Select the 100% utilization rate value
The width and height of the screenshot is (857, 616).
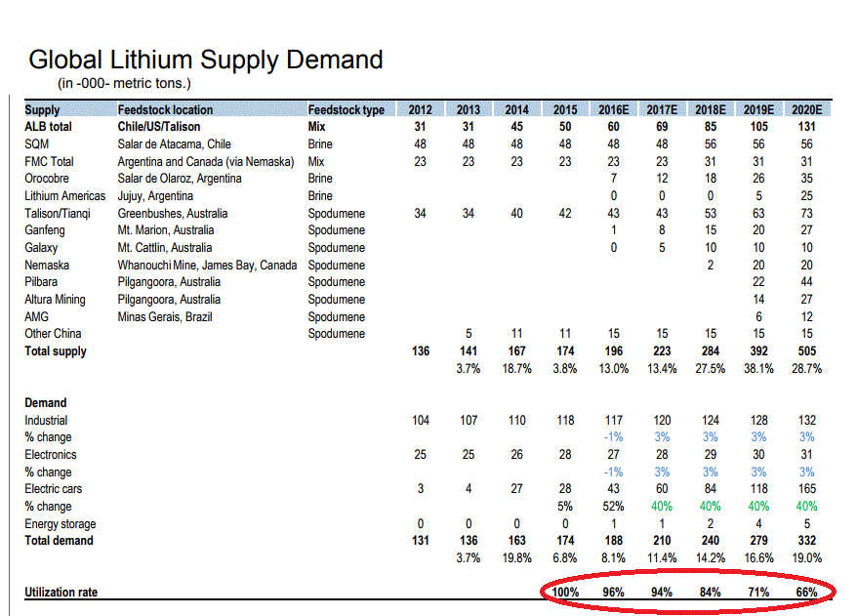point(565,593)
